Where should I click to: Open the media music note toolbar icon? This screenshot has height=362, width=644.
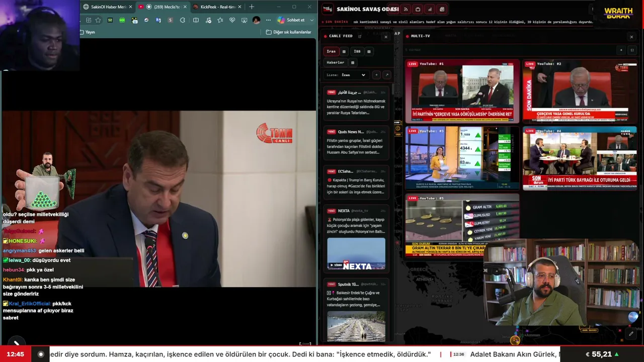click(208, 20)
